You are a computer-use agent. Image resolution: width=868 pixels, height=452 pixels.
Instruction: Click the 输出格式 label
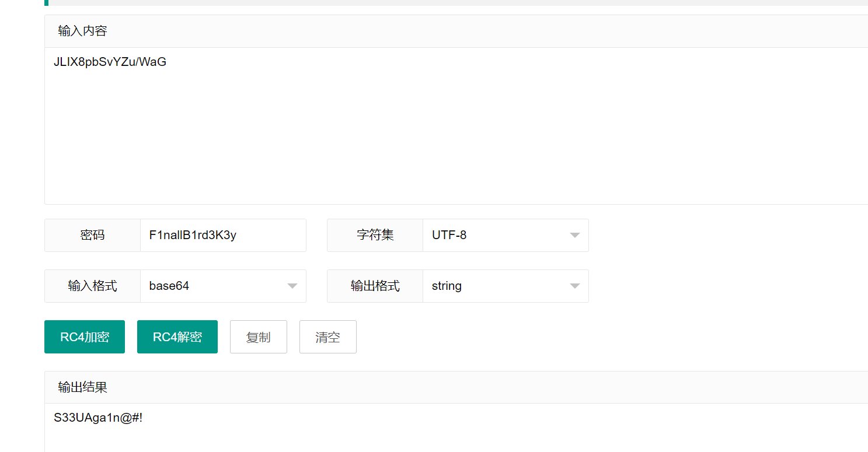(375, 286)
